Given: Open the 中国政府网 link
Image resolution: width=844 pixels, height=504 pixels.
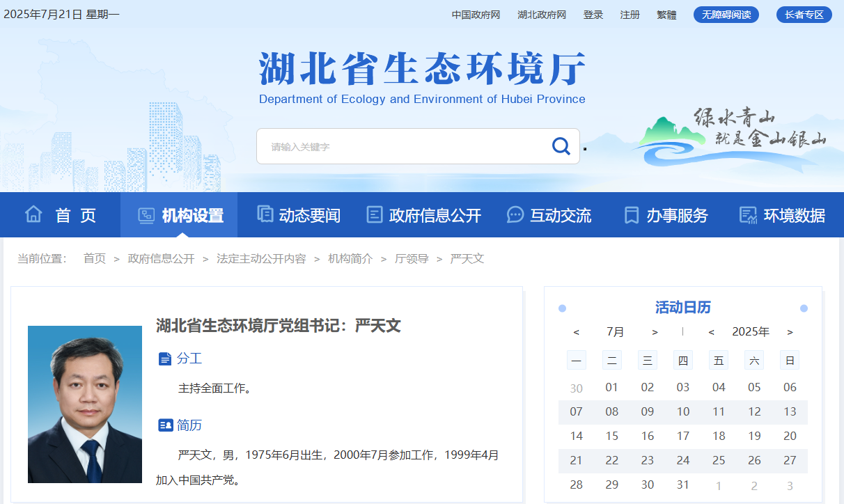Looking at the screenshot, I should (x=476, y=15).
